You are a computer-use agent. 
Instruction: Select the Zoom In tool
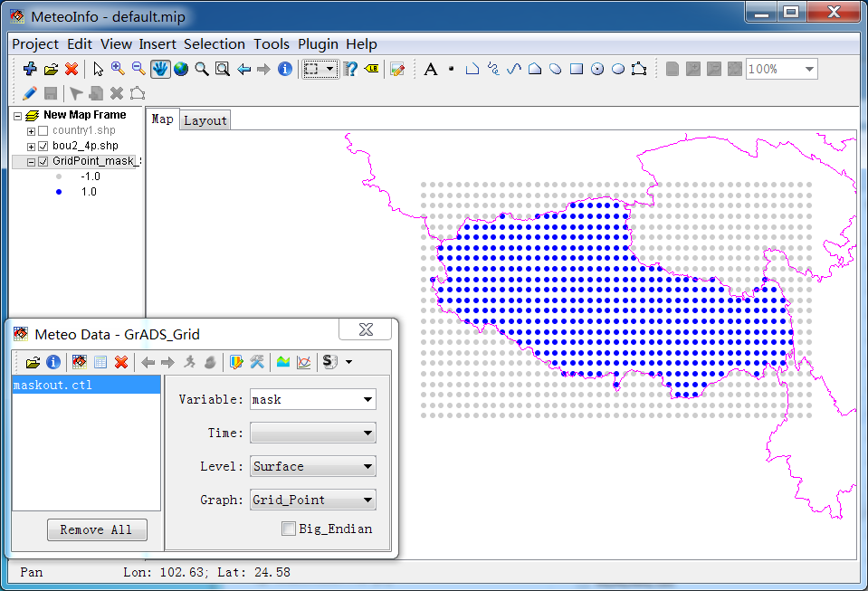pos(118,68)
